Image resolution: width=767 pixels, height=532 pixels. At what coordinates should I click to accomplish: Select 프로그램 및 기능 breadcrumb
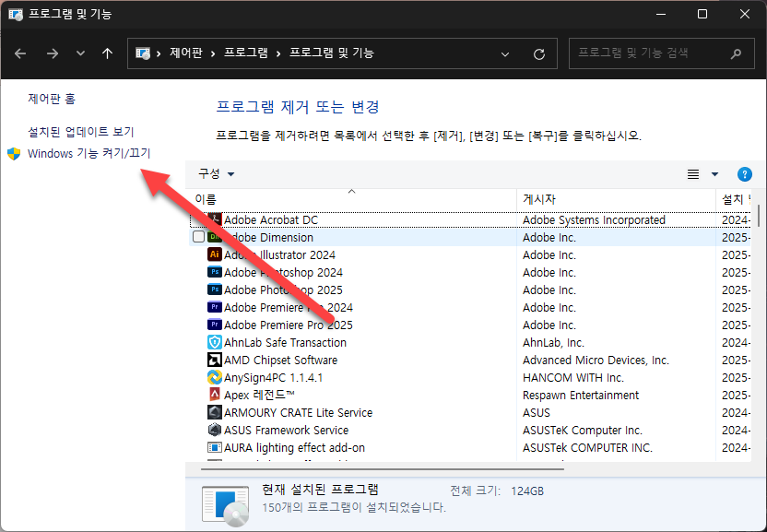tap(331, 53)
